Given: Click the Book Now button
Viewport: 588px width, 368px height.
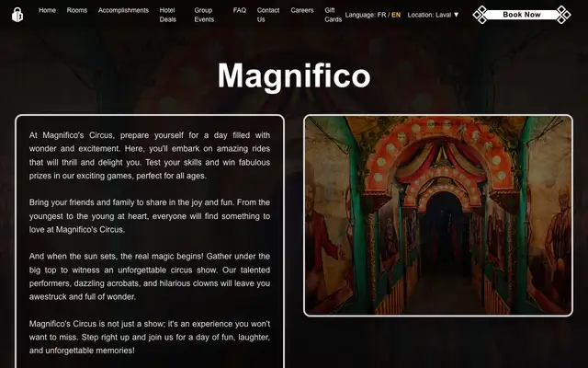Looking at the screenshot, I should coord(522,15).
